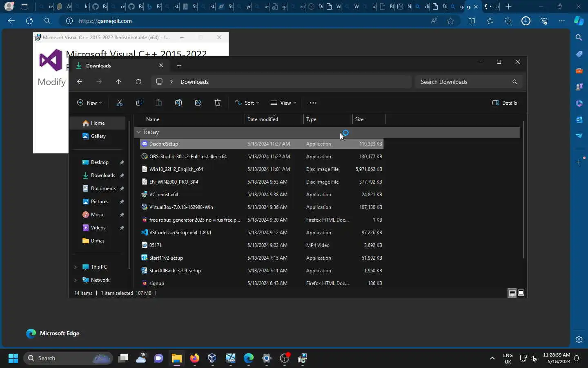The height and width of the screenshot is (368, 588).
Task: Add a new tab in File Explorer
Action: pos(179,65)
